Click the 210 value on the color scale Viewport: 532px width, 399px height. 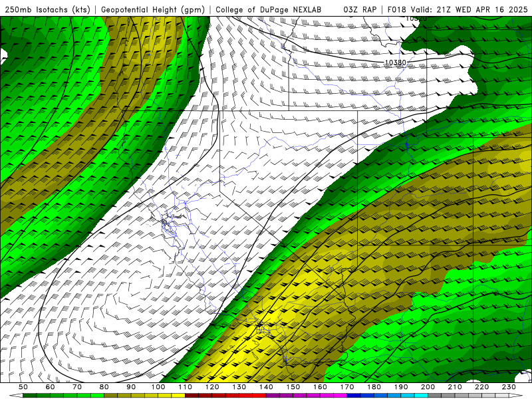point(455,387)
